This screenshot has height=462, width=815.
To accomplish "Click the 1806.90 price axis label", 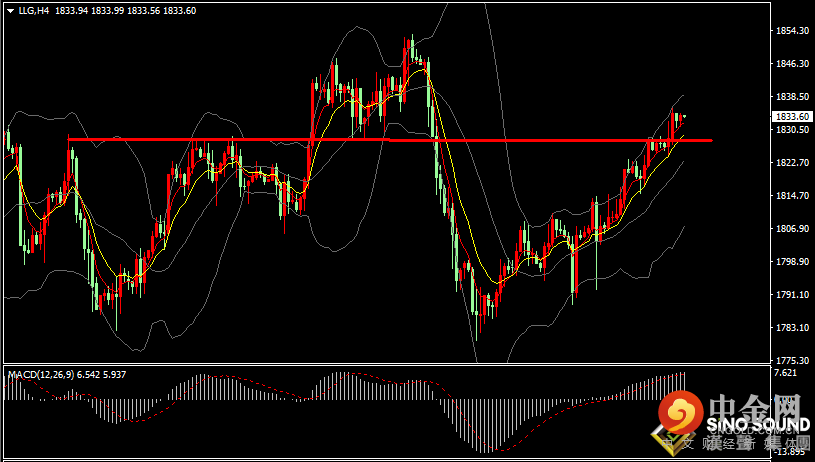I will [792, 229].
